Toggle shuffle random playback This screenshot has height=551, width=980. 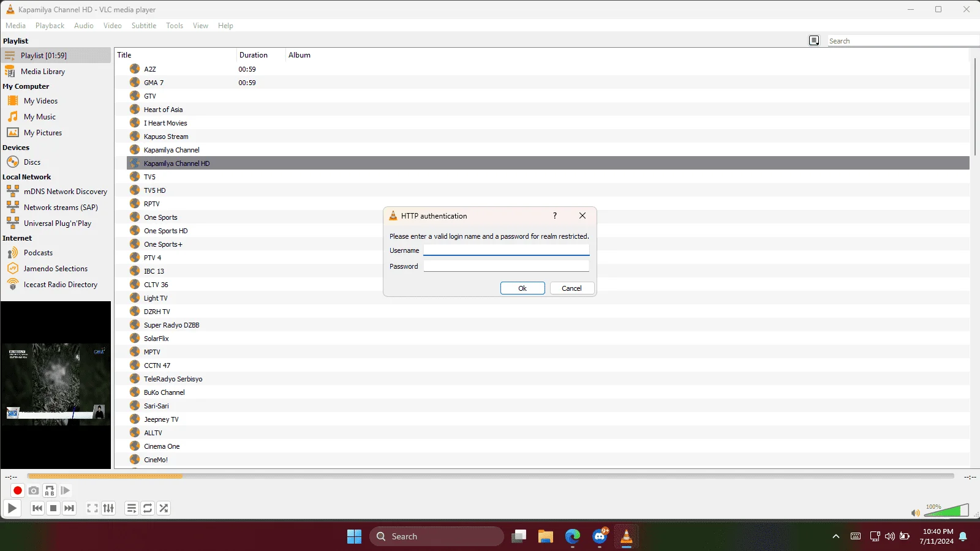(x=164, y=508)
